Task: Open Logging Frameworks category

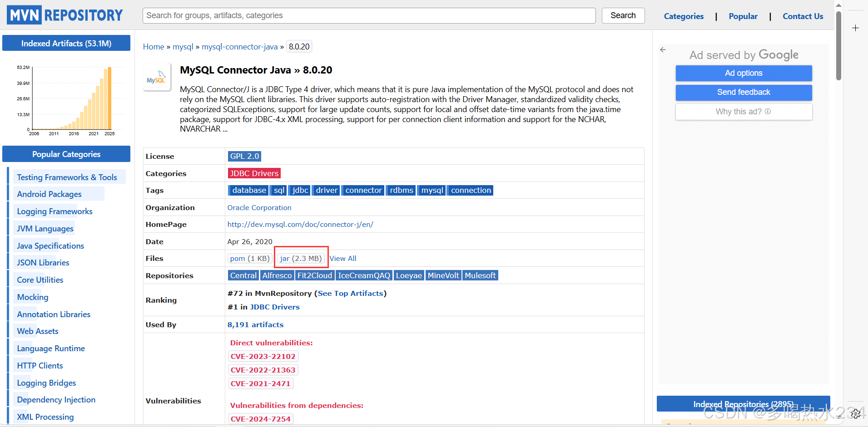Action: [x=55, y=211]
